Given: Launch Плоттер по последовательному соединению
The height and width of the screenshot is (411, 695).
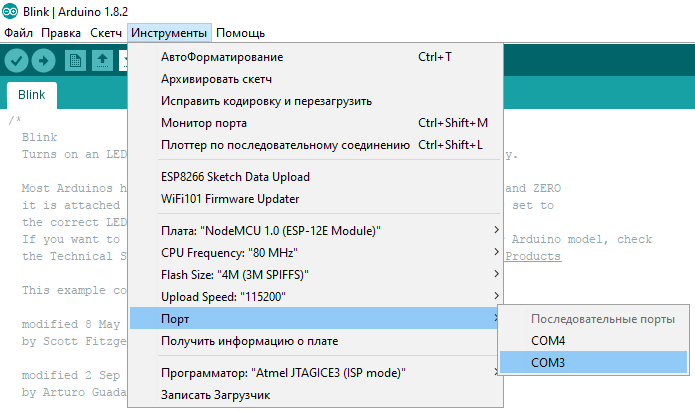Looking at the screenshot, I should coord(316,145).
